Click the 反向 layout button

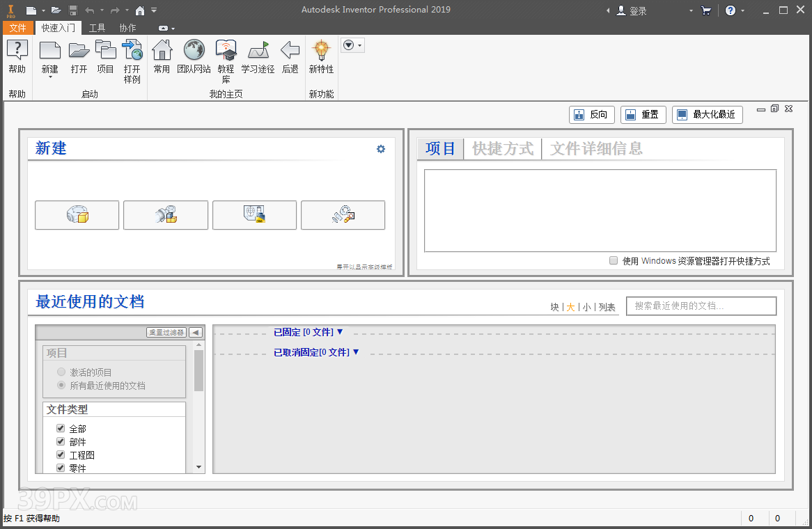click(x=591, y=114)
